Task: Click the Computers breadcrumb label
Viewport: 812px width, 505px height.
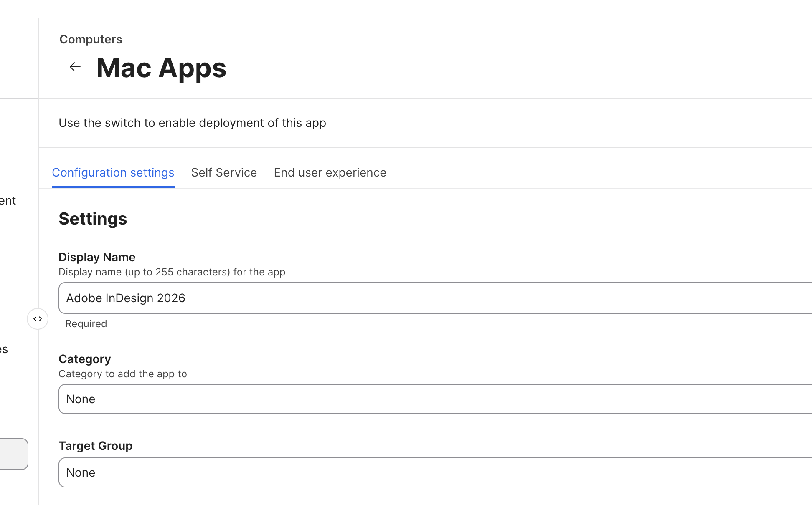Action: [91, 39]
